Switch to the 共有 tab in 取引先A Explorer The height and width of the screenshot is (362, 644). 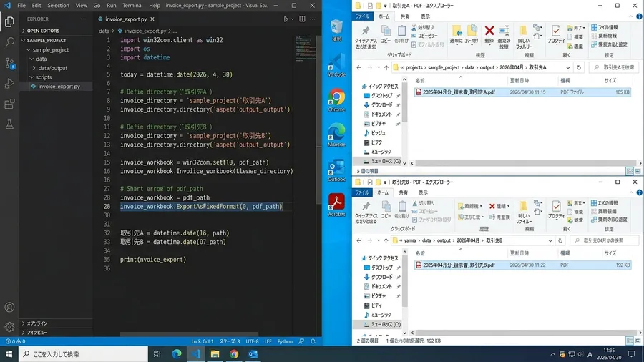click(x=405, y=16)
